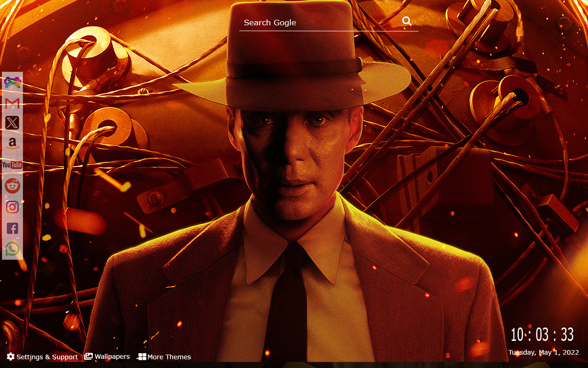588x368 pixels.
Task: Open WhatsApp from the sidebar
Action: (x=12, y=248)
